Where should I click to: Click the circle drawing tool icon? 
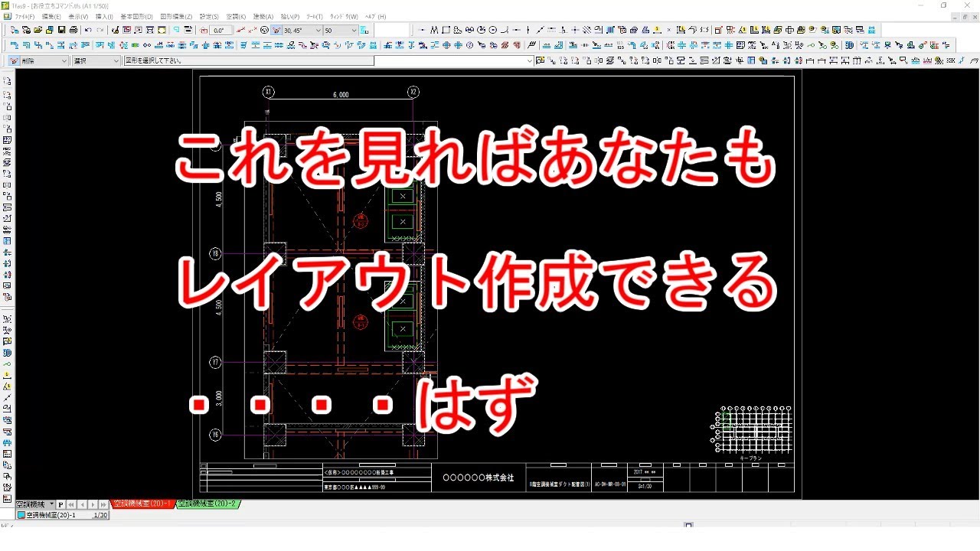(492, 30)
